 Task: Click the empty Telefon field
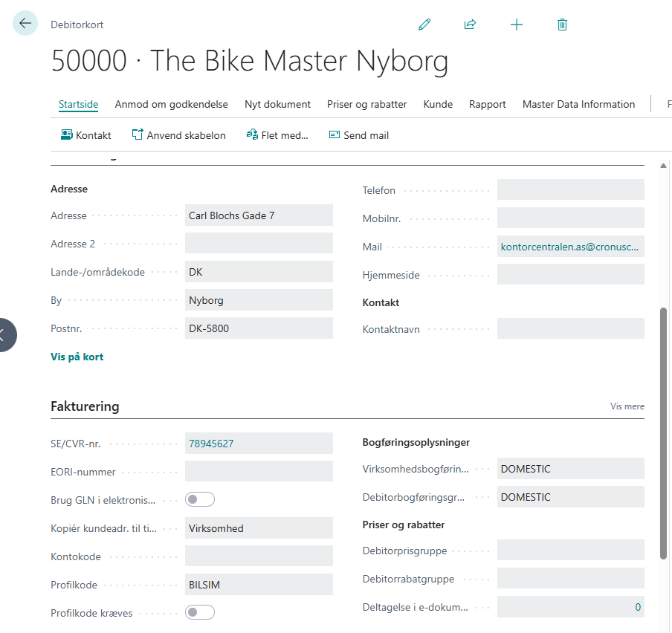(571, 189)
